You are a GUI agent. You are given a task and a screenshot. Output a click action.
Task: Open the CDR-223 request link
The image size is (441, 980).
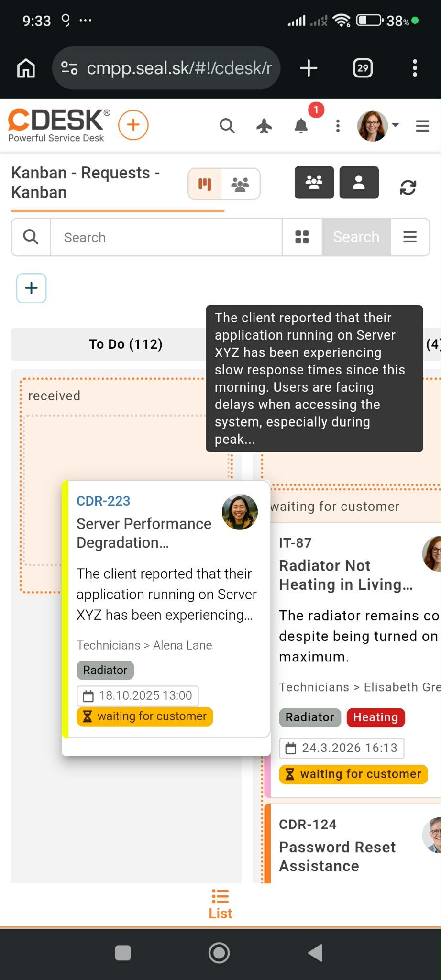103,501
